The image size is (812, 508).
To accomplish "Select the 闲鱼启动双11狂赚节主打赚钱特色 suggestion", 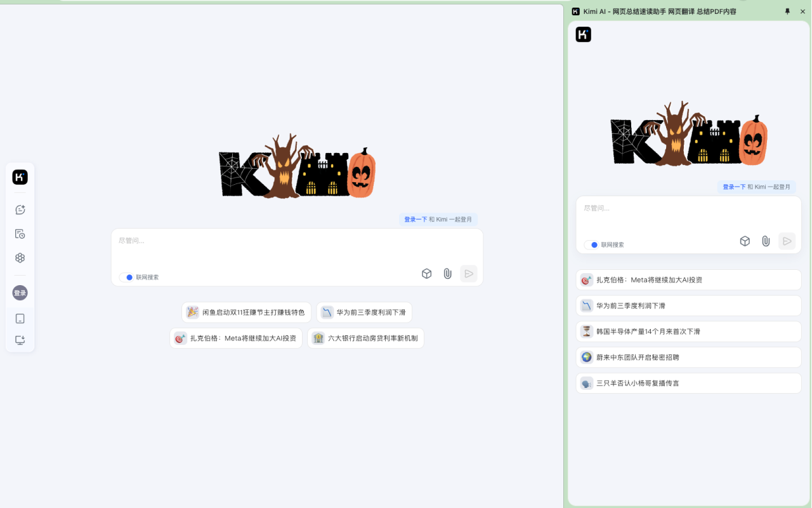I will coord(246,312).
